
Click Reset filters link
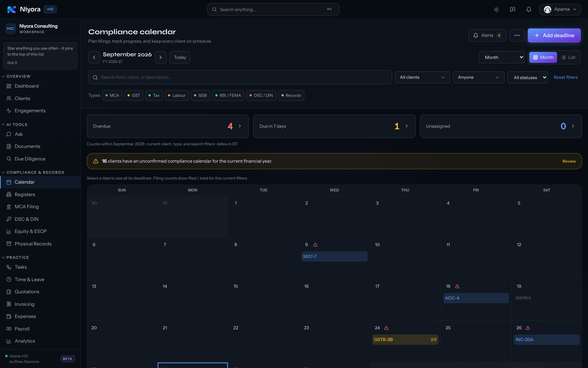(x=566, y=77)
